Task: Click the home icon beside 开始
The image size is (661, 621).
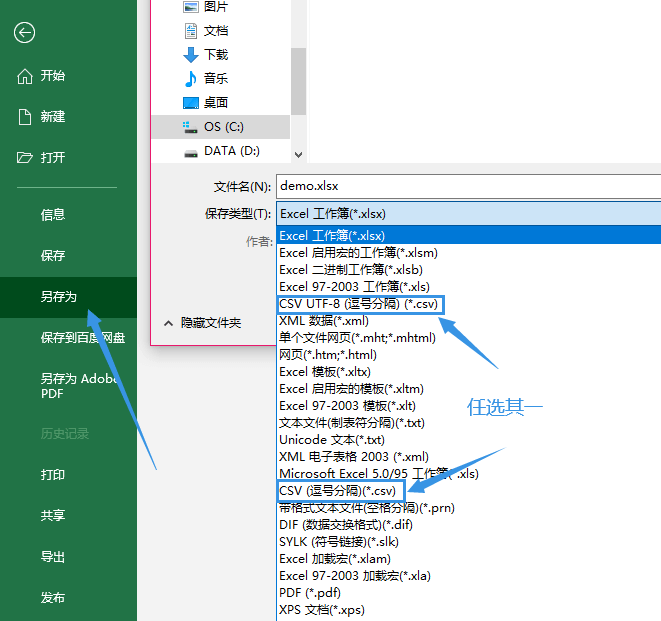Action: point(24,76)
